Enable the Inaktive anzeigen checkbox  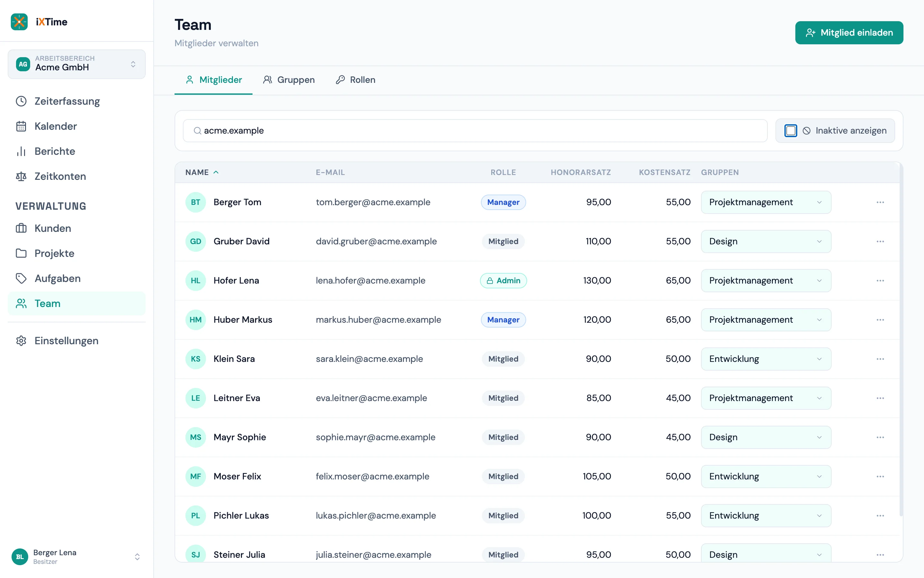[x=790, y=131]
